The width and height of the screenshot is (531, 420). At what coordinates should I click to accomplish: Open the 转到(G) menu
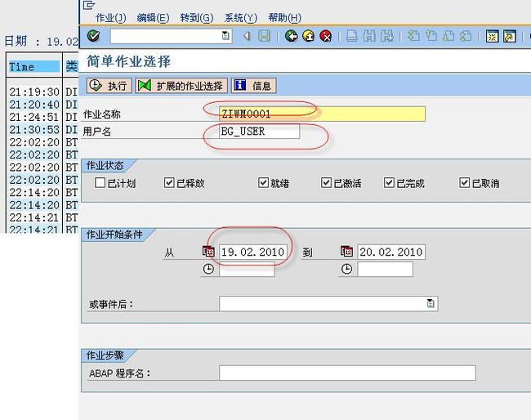pyautogui.click(x=197, y=18)
